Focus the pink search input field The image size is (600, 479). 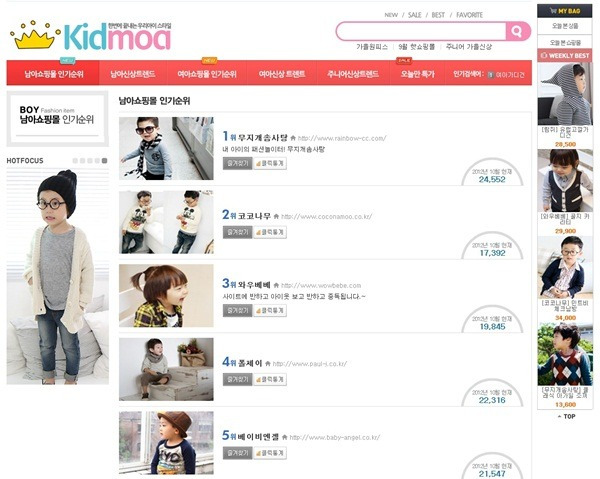[421, 31]
